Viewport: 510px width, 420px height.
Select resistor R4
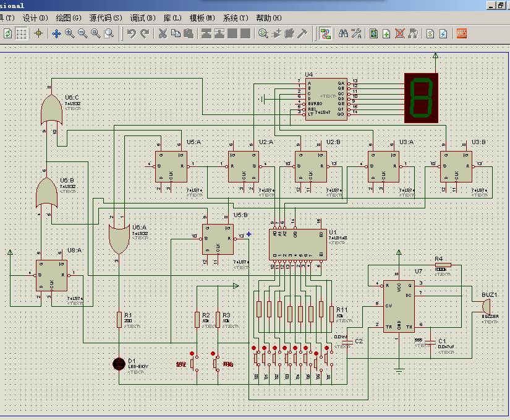point(443,265)
